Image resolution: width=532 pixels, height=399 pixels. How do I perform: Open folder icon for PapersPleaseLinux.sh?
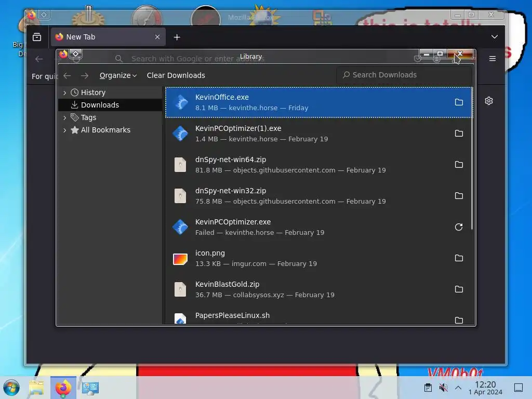(x=459, y=320)
